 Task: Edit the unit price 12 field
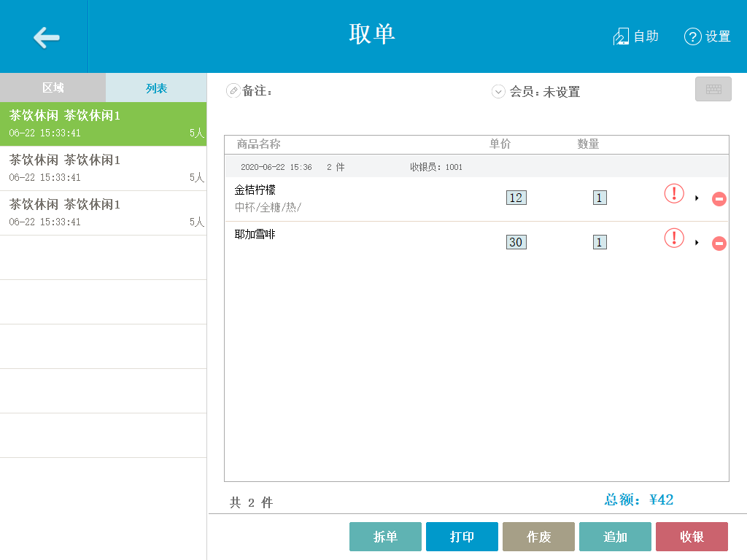click(516, 198)
